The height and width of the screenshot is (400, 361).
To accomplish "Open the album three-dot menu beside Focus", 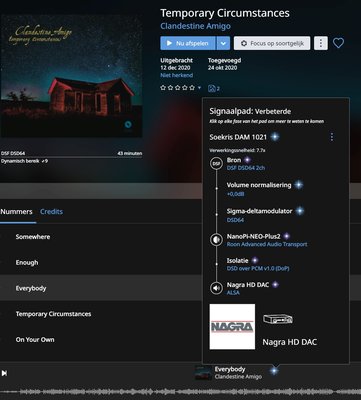I will (321, 43).
